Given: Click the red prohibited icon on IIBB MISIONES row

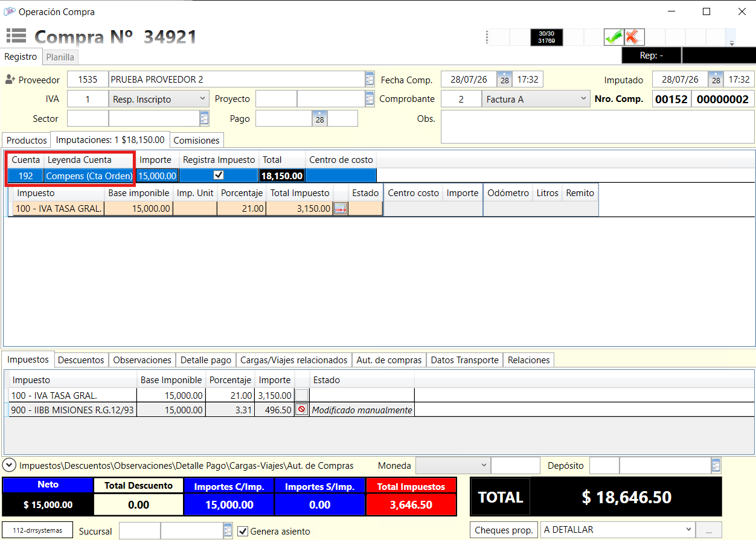Looking at the screenshot, I should point(301,410).
